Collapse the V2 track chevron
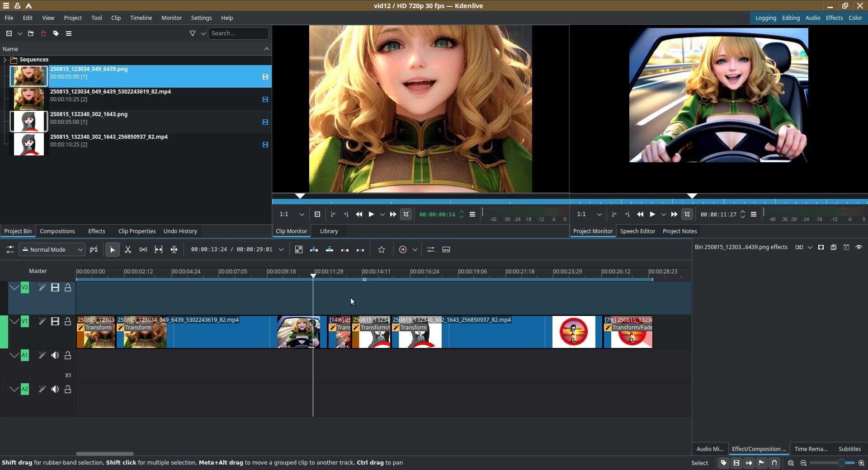 coord(14,287)
